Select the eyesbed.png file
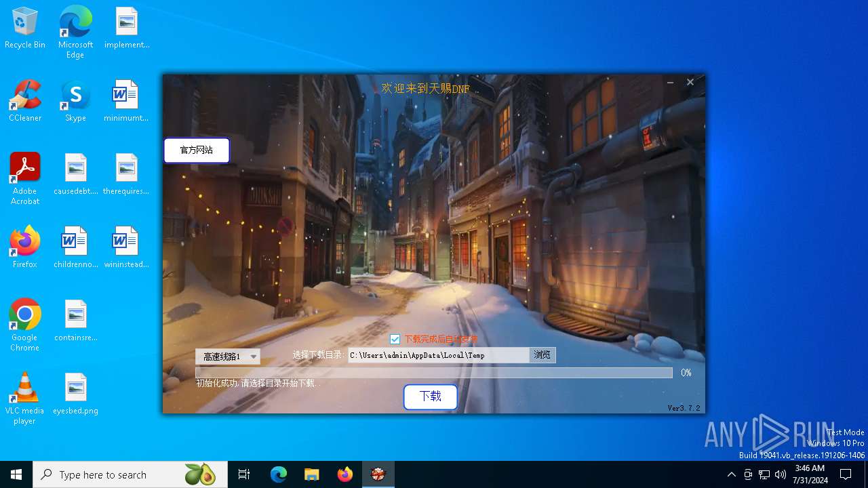 point(76,394)
